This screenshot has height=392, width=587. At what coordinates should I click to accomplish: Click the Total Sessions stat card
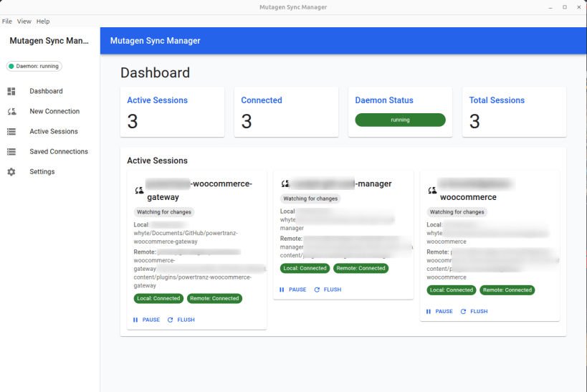point(515,112)
